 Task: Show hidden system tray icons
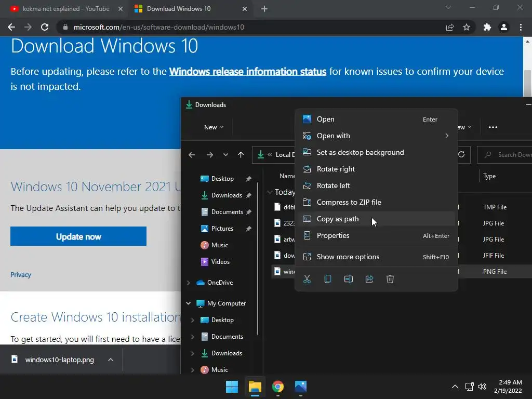pyautogui.click(x=455, y=387)
